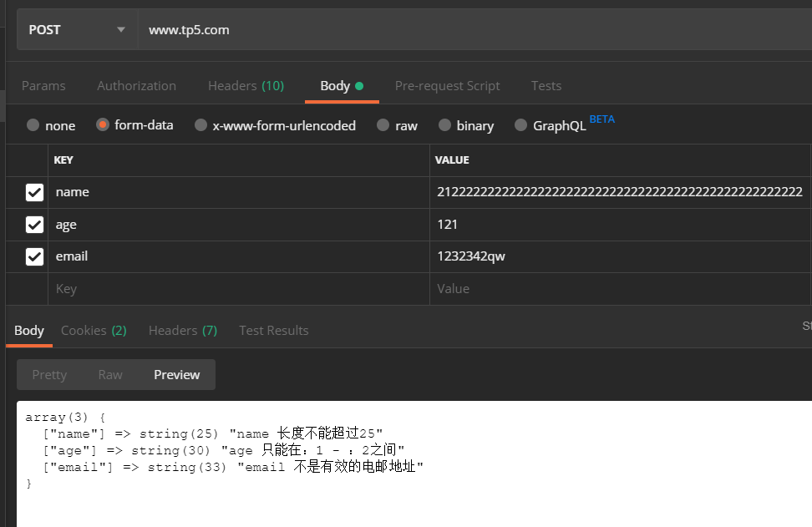The height and width of the screenshot is (527, 812).
Task: Edit the email value 1232342qw
Action: [621, 256]
